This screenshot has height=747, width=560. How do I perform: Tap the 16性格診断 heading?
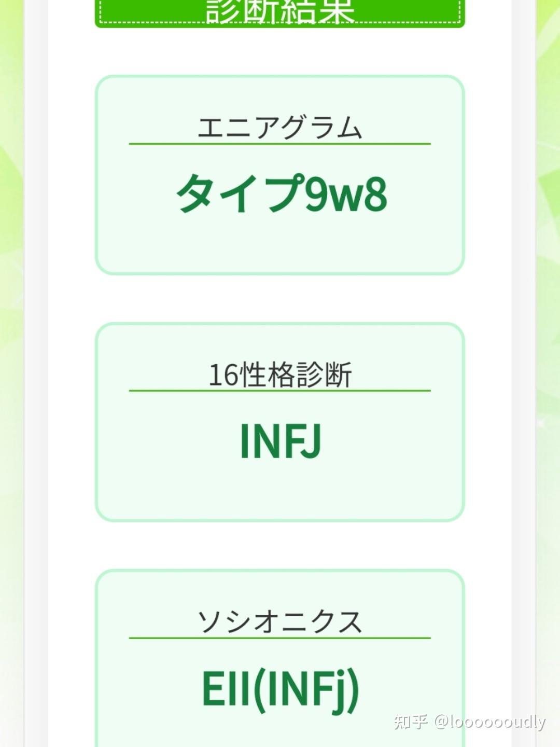tap(280, 375)
